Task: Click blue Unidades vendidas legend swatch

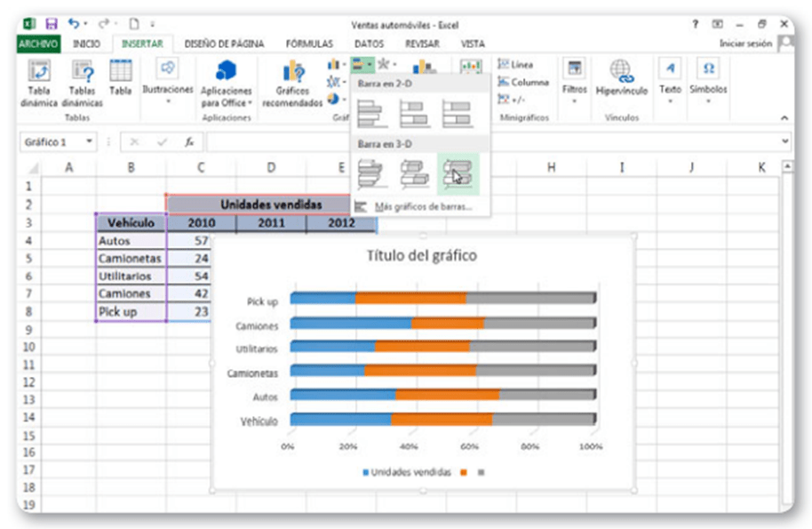Action: (366, 472)
